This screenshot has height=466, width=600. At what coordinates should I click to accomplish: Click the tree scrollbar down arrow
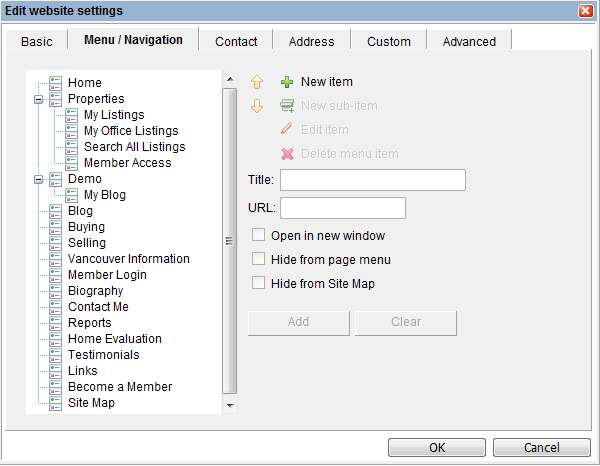click(230, 406)
